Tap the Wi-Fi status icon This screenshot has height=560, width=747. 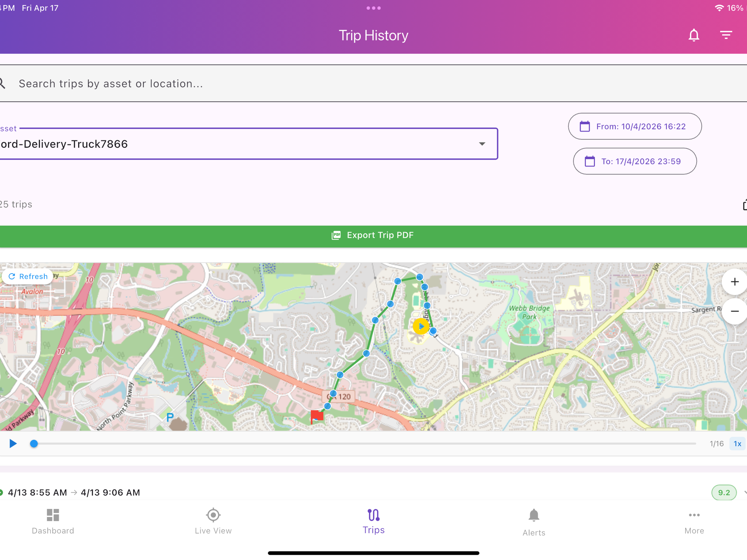tap(719, 8)
